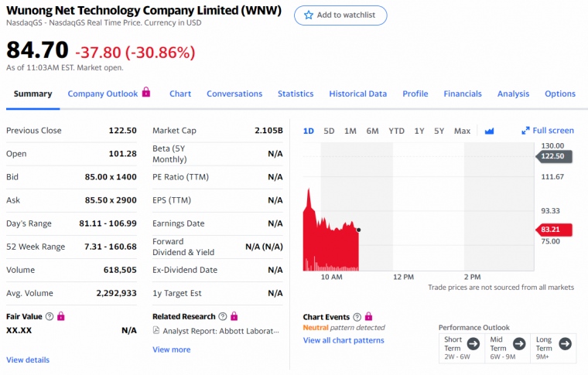Click 52 Week Range value 7.31 - 160.68
This screenshot has height=375, width=588.
(x=110, y=247)
